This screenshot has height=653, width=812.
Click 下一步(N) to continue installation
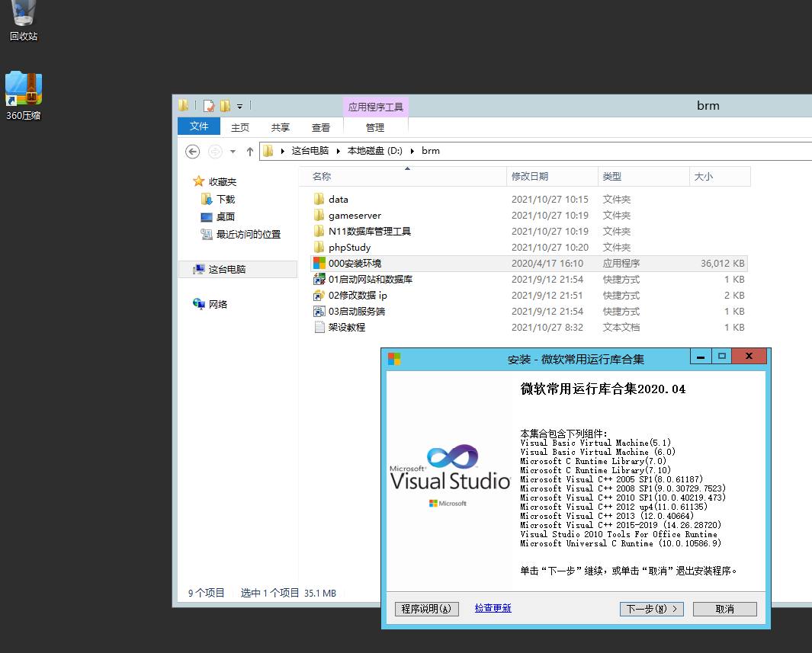click(651, 609)
